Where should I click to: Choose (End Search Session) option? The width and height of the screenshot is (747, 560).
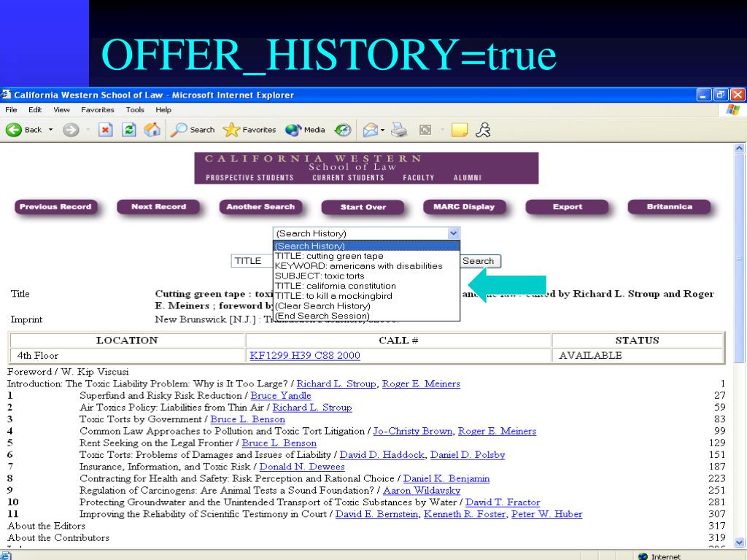(x=366, y=316)
